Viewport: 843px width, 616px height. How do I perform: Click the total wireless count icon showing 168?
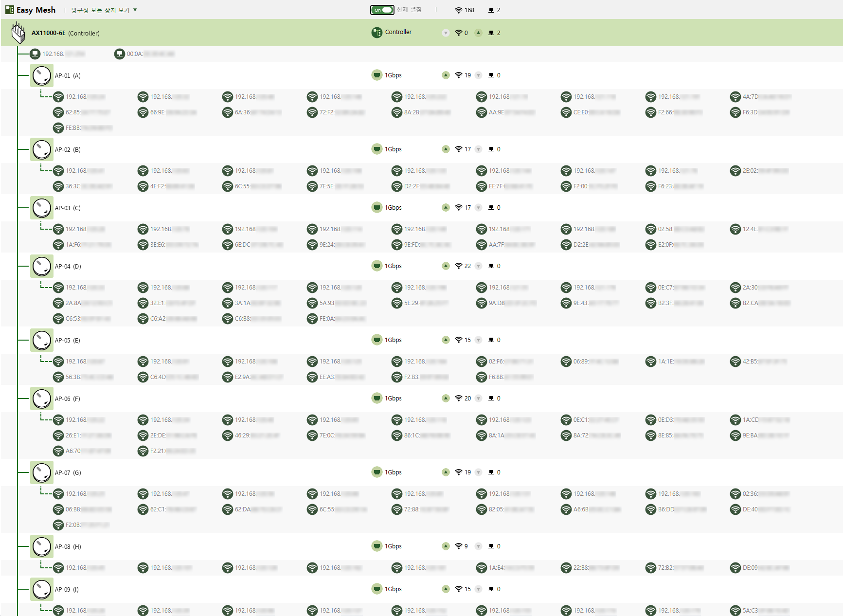pos(459,10)
